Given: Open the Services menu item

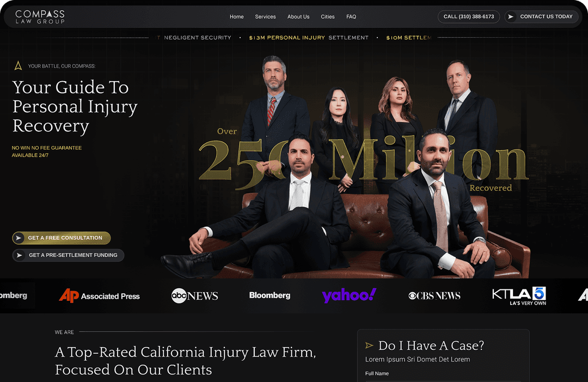Looking at the screenshot, I should click(x=266, y=16).
